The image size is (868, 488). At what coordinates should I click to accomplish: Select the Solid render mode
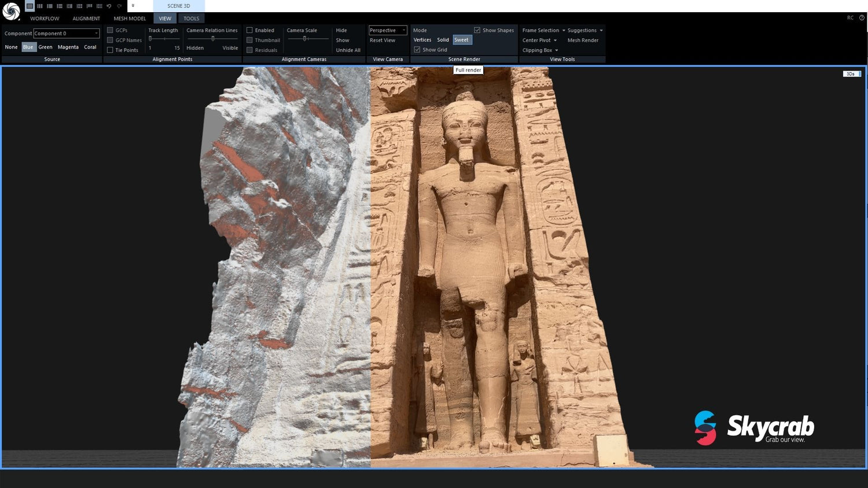click(x=443, y=40)
